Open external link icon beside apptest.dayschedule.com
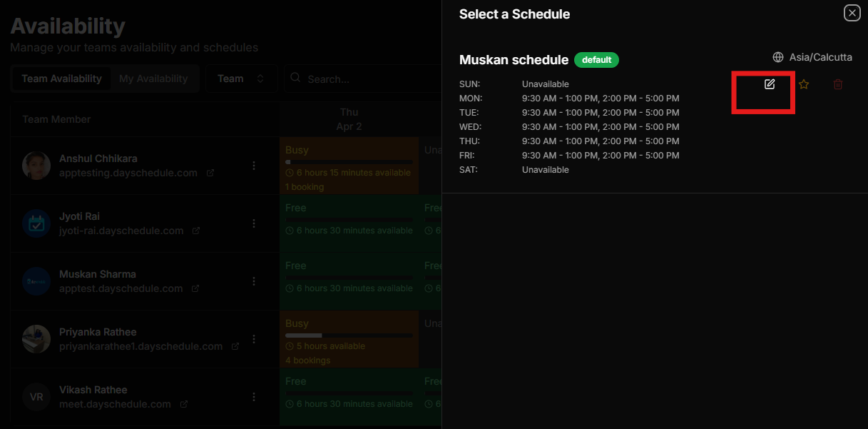The height and width of the screenshot is (429, 868). 195,289
